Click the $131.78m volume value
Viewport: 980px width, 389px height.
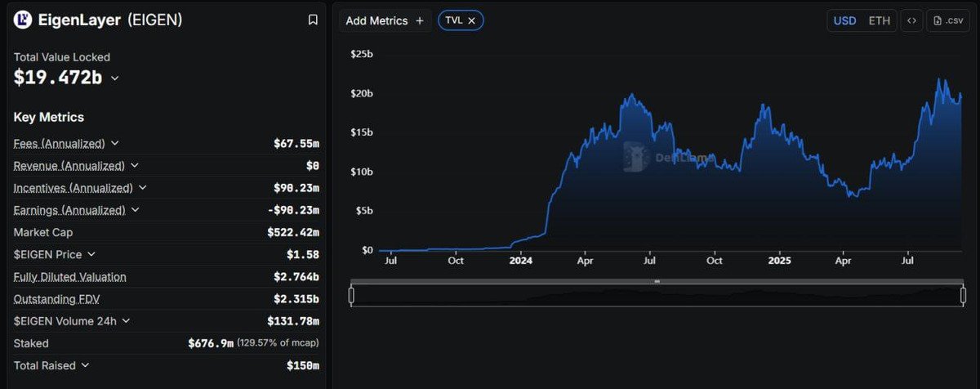(293, 321)
